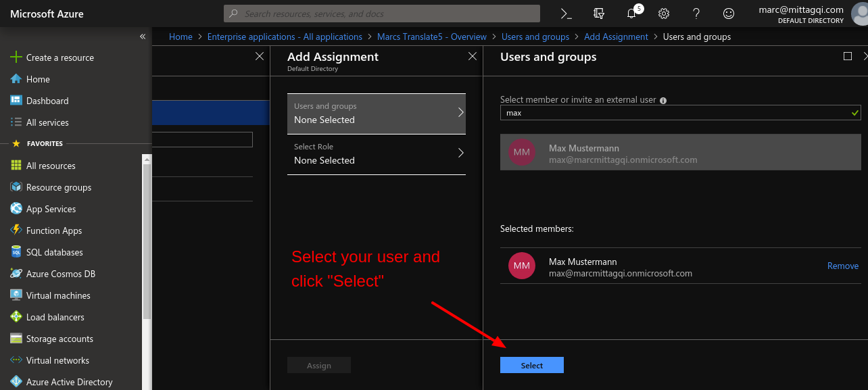
Task: Click the SQL databases icon
Action: tap(16, 252)
